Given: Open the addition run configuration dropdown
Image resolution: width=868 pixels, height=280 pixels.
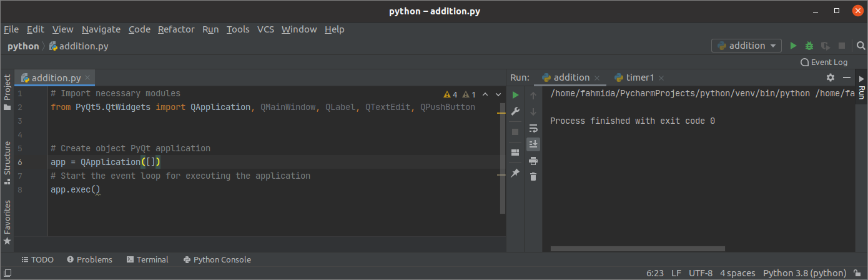Looking at the screenshot, I should coord(746,46).
